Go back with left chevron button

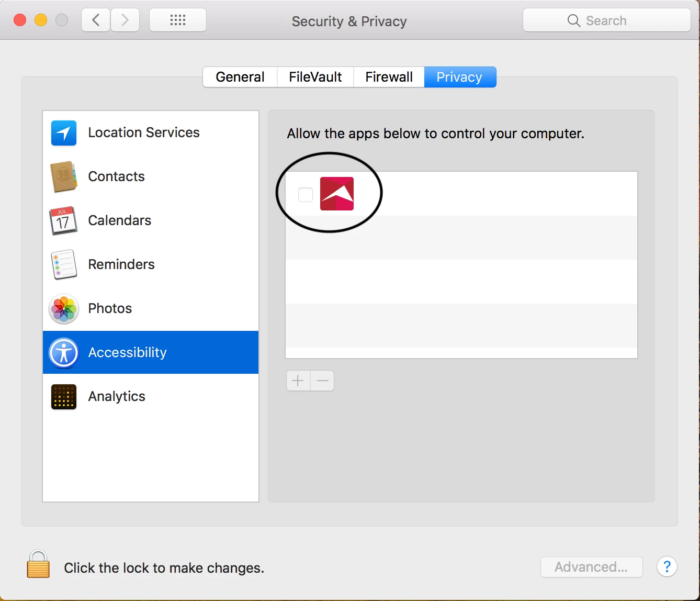coord(96,20)
